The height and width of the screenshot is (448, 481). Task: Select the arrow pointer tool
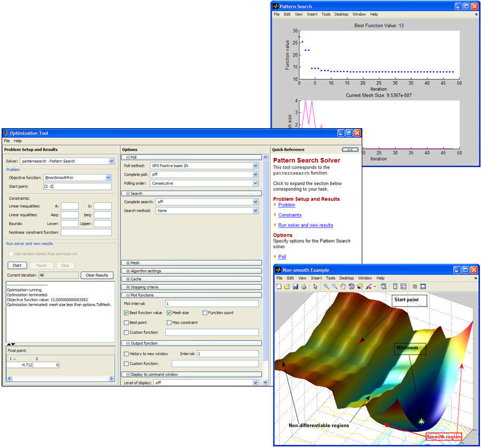click(x=315, y=286)
